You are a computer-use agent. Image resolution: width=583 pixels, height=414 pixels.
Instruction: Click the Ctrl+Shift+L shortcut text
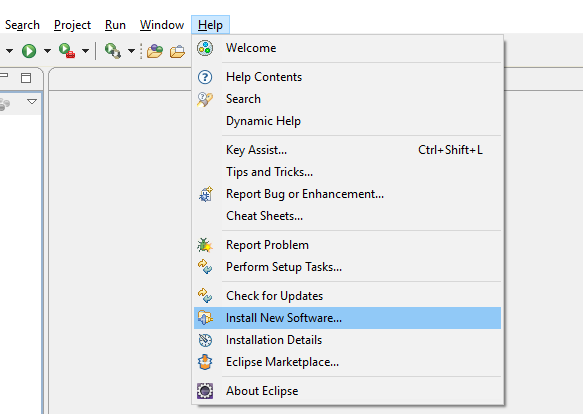(450, 150)
